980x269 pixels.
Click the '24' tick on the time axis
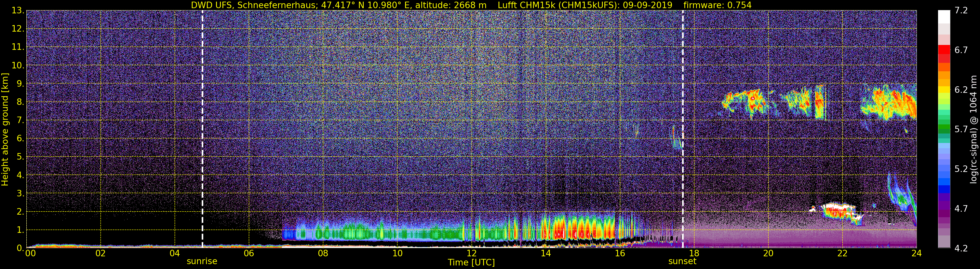tap(917, 253)
